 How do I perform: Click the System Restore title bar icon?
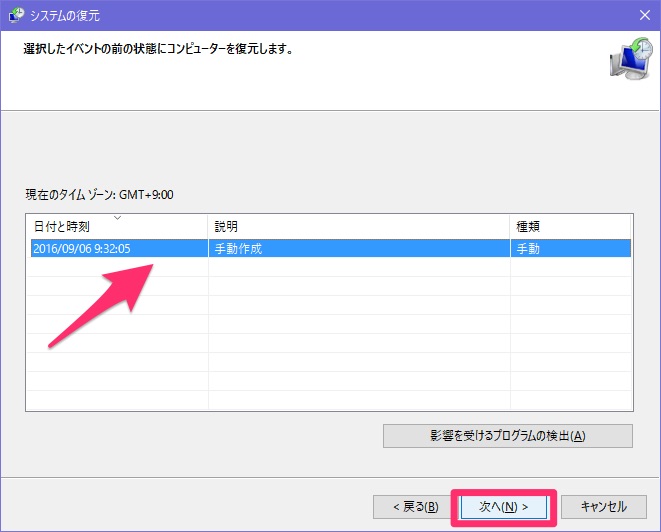point(16,15)
